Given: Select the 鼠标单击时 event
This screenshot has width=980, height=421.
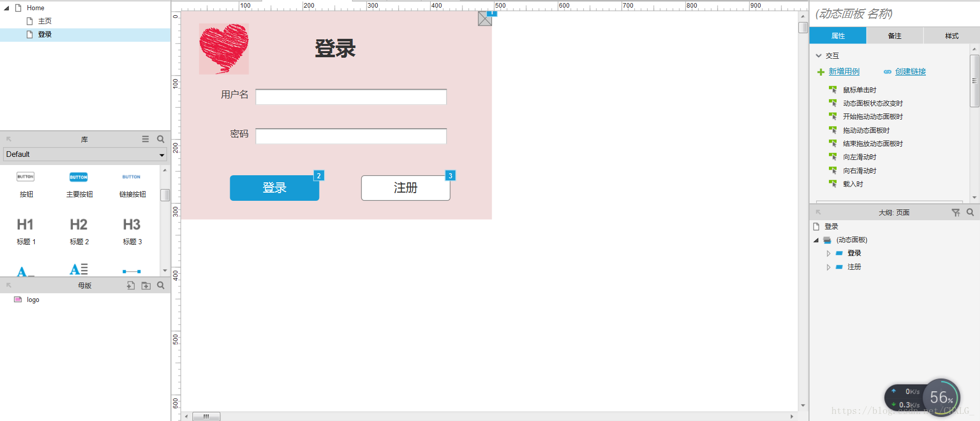Looking at the screenshot, I should [860, 90].
